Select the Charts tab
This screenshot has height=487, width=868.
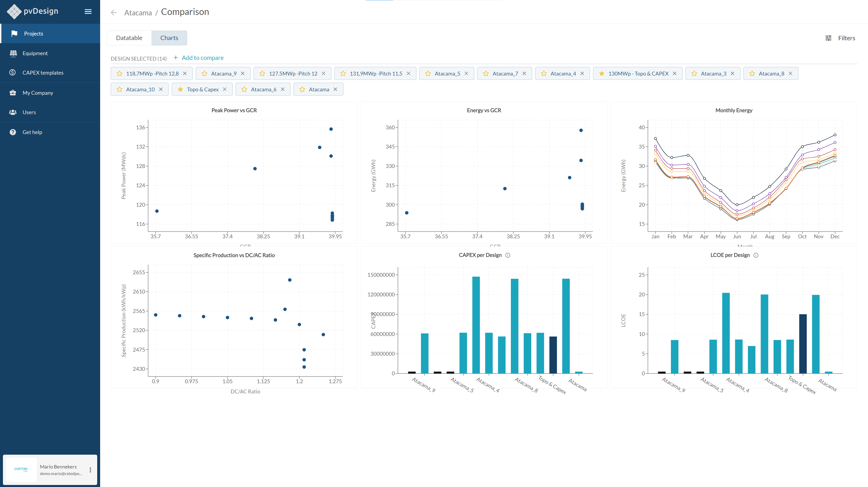tap(169, 38)
